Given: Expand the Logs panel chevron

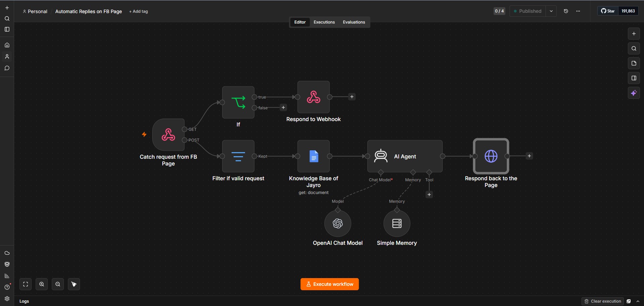Looking at the screenshot, I should pos(638,301).
